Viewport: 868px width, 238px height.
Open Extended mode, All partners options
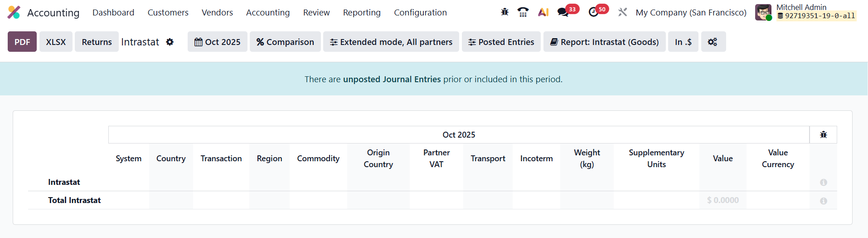[391, 42]
